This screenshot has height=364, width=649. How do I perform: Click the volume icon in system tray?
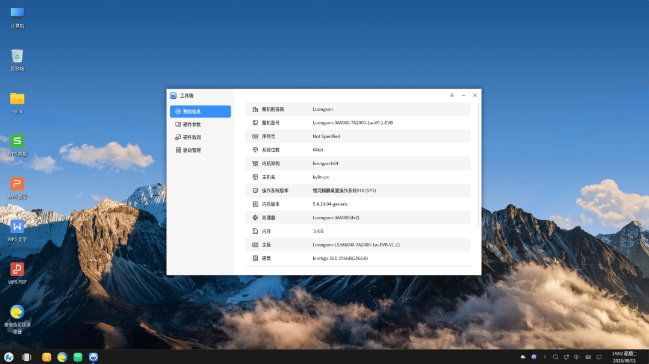(x=577, y=357)
